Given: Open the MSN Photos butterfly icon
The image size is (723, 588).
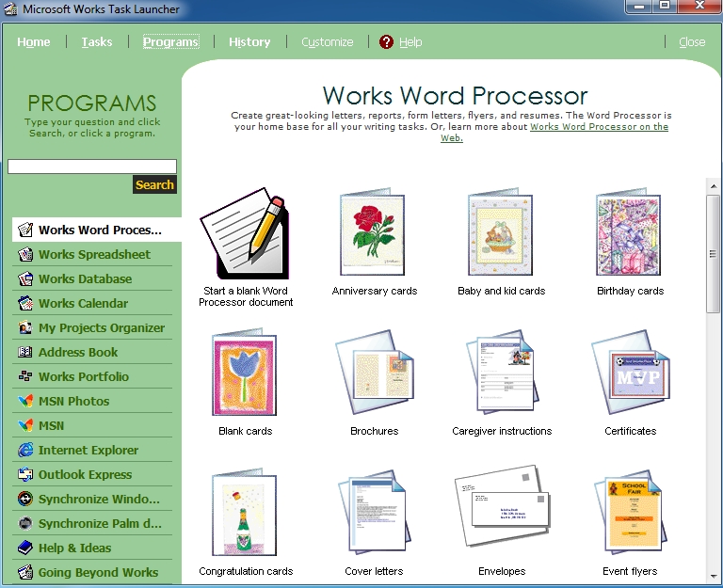Looking at the screenshot, I should click(x=24, y=402).
